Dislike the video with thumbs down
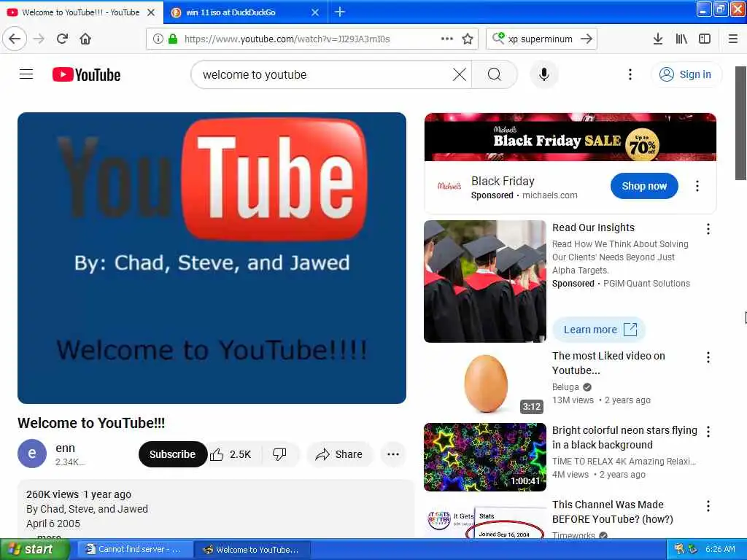 click(x=279, y=454)
